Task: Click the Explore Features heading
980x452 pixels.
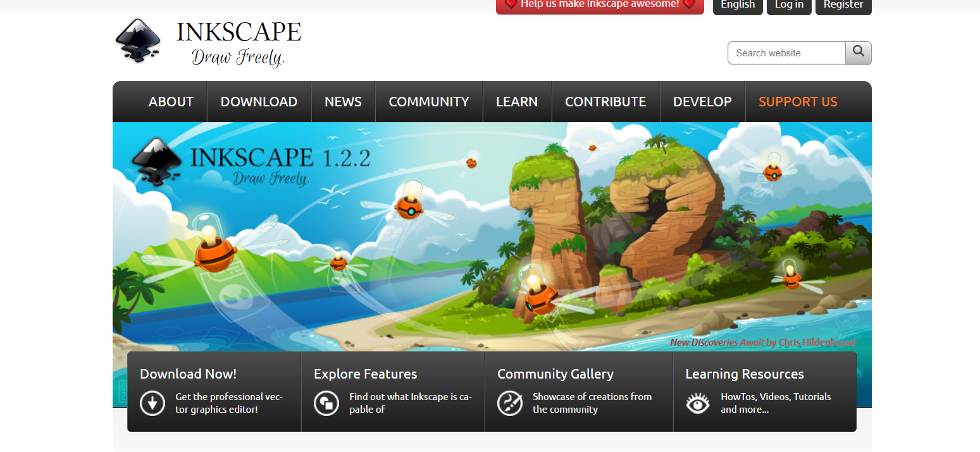Action: tap(366, 374)
